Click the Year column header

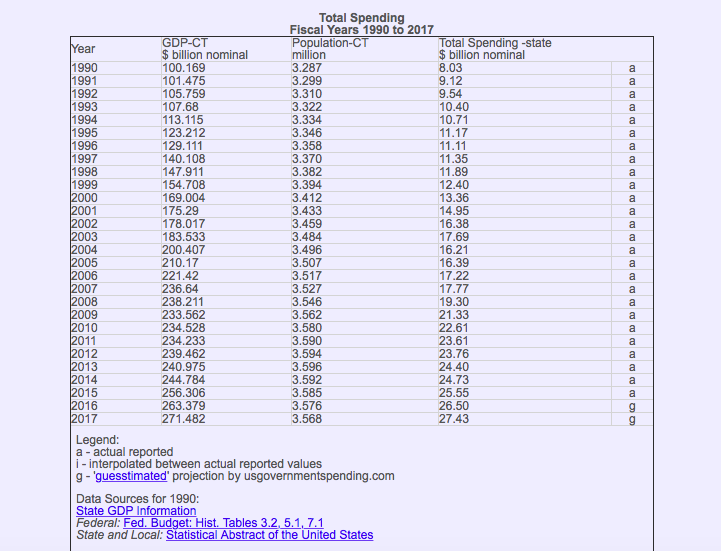tap(84, 49)
